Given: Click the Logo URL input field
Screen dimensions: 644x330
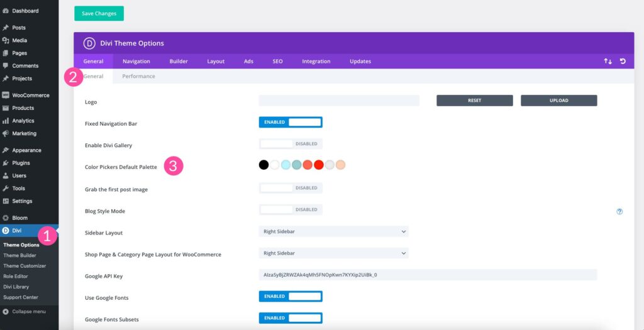Looking at the screenshot, I should [x=339, y=101].
